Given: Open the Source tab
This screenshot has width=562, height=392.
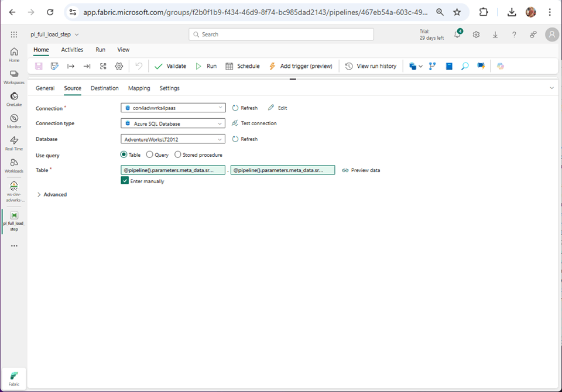Looking at the screenshot, I should click(73, 88).
